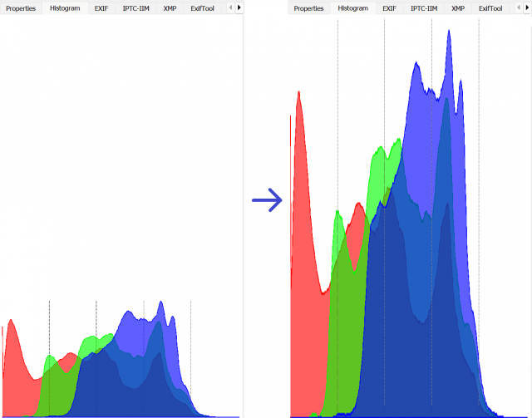Viewport: 532px width, 418px height.
Task: Open IPTC-IIM tab in right panel
Action: tap(424, 8)
